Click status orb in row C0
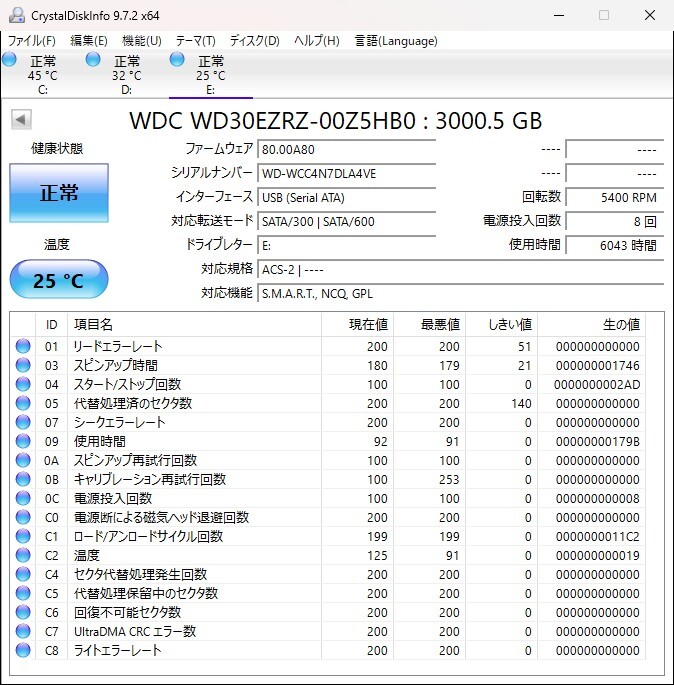Viewport: 674px width, 685px height. coord(23,517)
